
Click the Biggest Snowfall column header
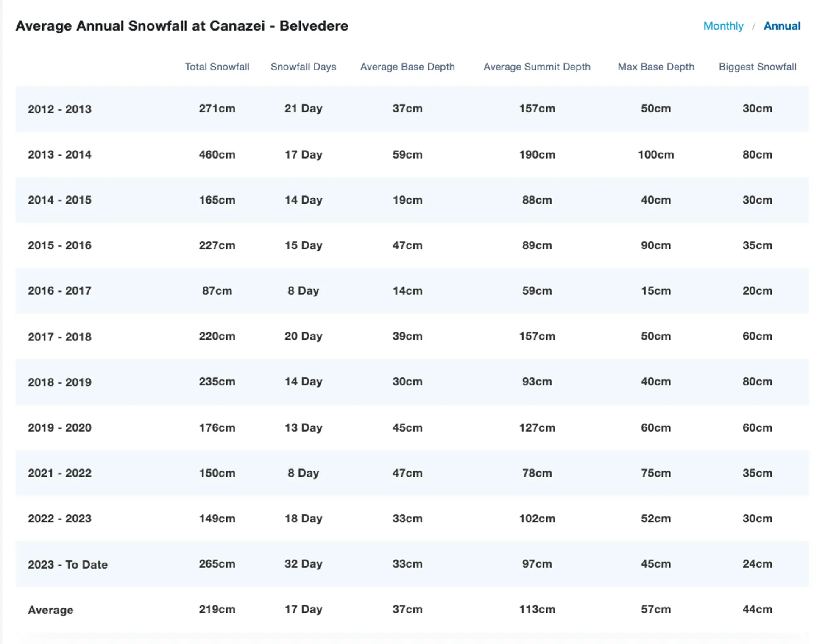(x=757, y=67)
